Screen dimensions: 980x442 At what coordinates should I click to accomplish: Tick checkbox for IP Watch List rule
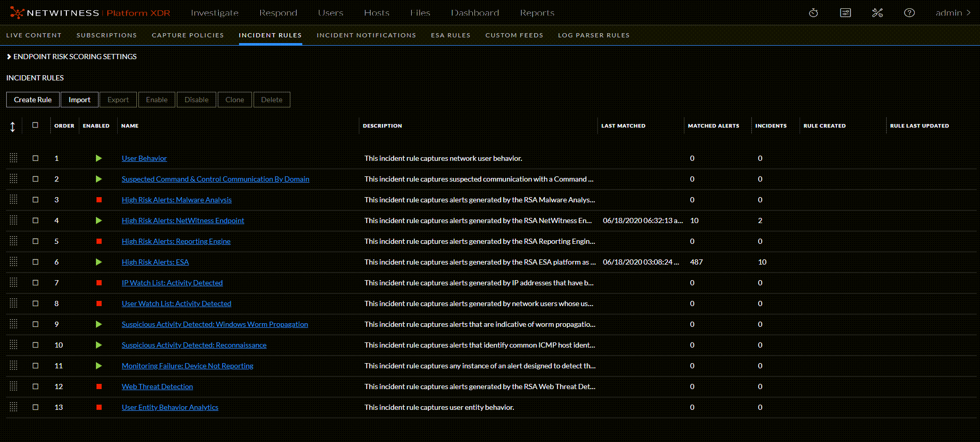coord(35,283)
